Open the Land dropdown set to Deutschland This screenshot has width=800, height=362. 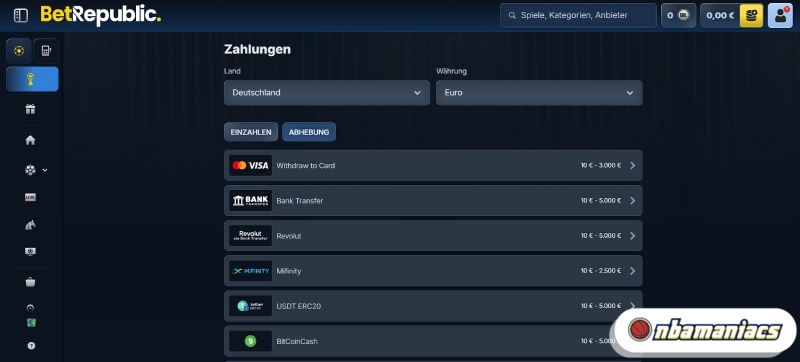click(x=327, y=93)
